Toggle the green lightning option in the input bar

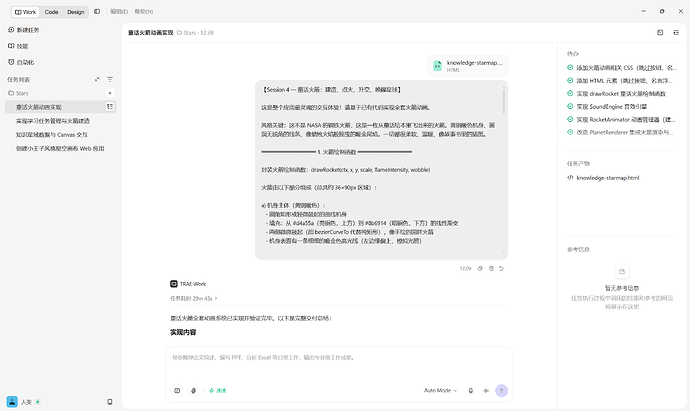217,390
